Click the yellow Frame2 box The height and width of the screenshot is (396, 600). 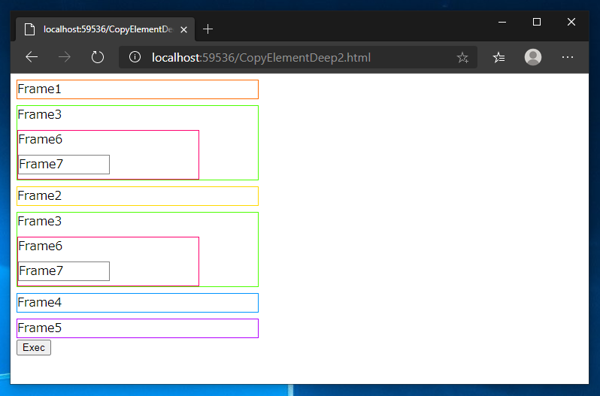point(138,196)
